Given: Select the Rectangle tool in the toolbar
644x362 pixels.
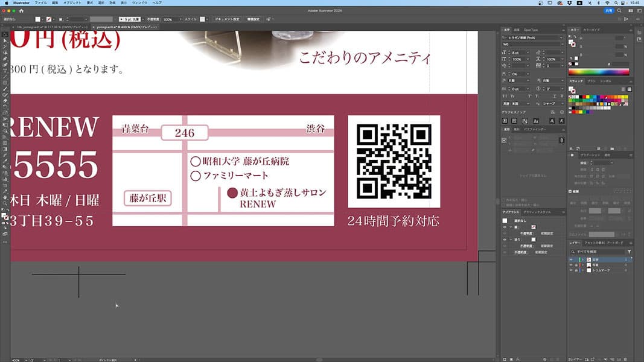Looking at the screenshot, I should pyautogui.click(x=5, y=83).
